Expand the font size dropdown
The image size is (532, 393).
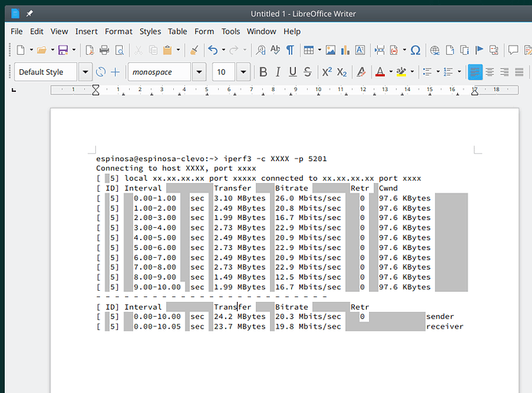tap(243, 72)
